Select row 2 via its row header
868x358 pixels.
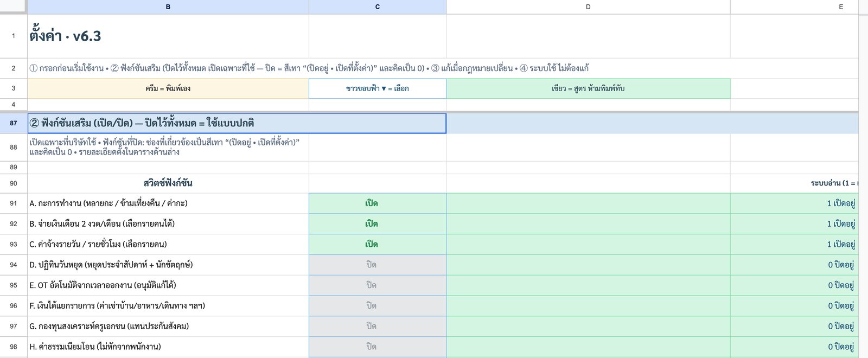[14, 68]
